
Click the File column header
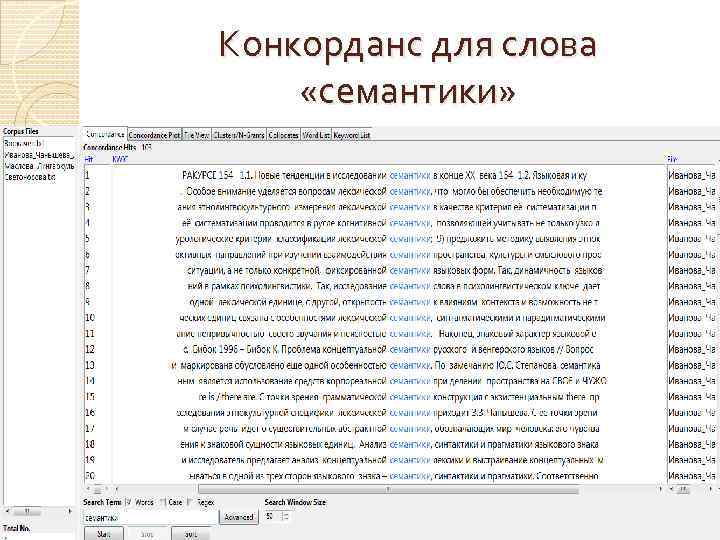(673, 159)
